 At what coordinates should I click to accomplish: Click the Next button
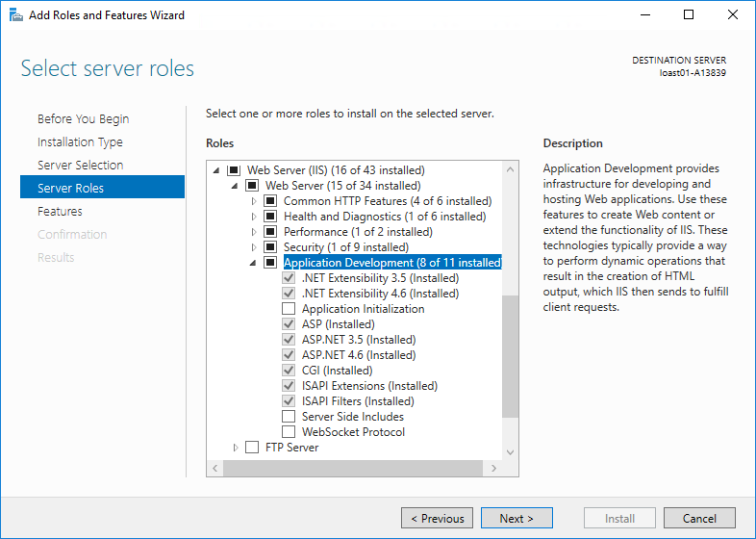517,518
